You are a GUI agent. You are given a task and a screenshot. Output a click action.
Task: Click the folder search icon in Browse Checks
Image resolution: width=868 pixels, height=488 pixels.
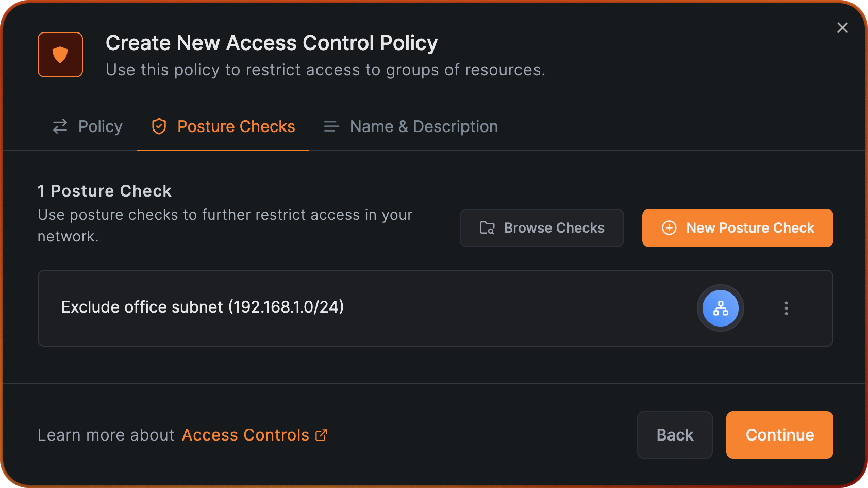coord(487,228)
